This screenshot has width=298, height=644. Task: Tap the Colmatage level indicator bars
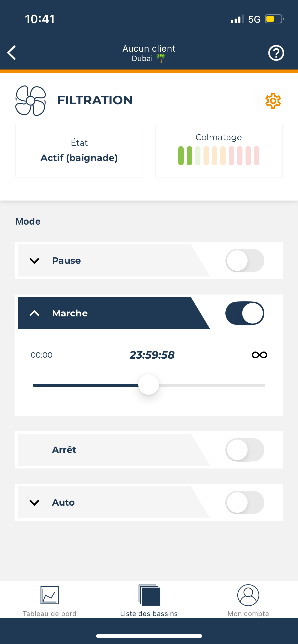219,156
